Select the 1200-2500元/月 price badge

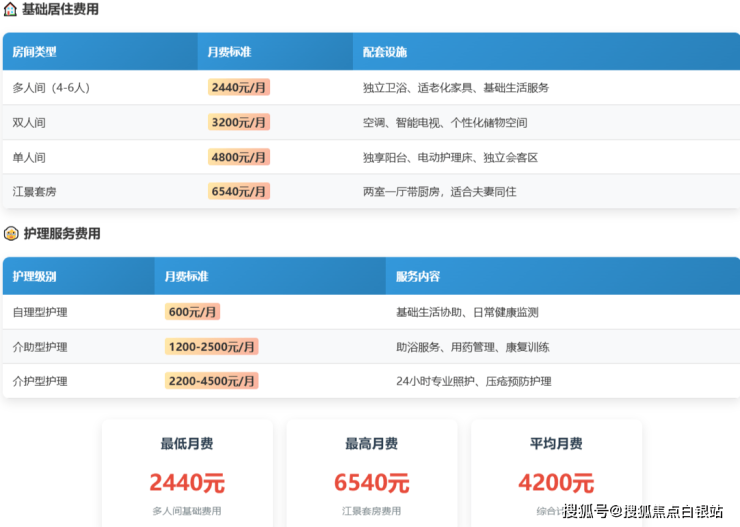point(211,347)
